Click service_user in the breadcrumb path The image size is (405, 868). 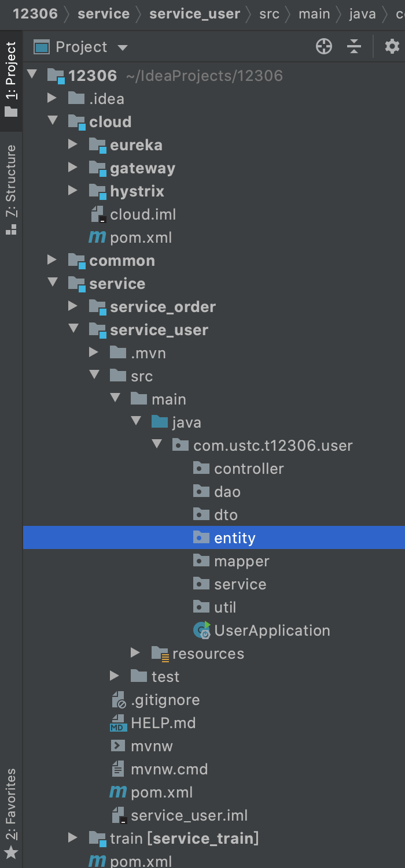(x=194, y=13)
